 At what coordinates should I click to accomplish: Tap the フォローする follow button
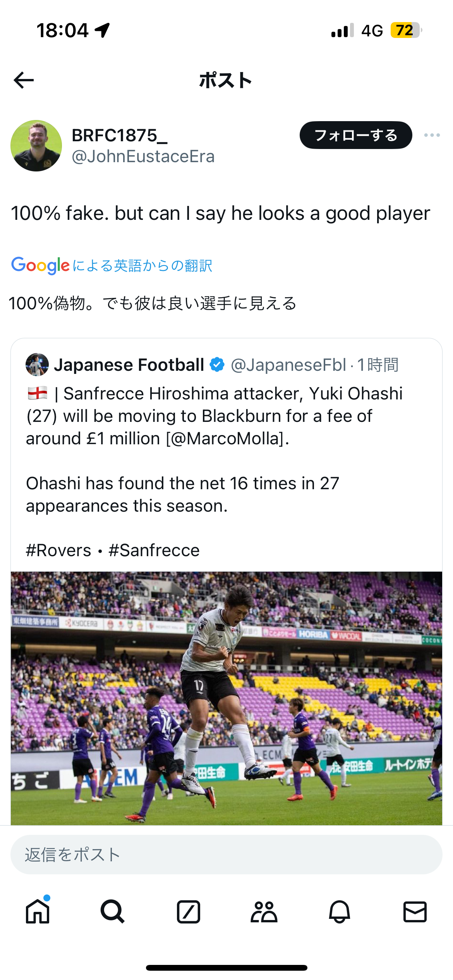(x=355, y=135)
